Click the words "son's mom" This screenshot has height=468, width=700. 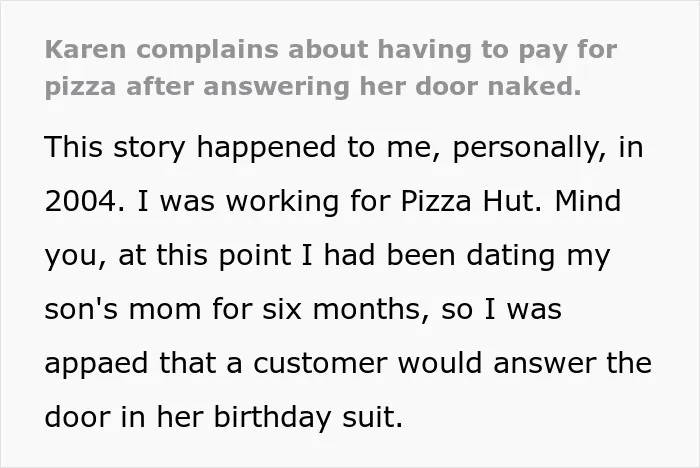point(123,309)
